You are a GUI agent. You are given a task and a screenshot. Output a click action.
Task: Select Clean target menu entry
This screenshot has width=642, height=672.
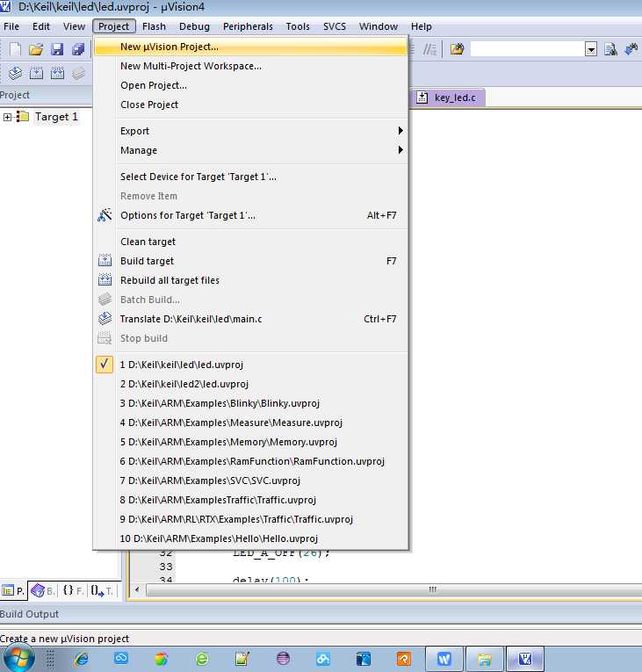click(x=250, y=242)
